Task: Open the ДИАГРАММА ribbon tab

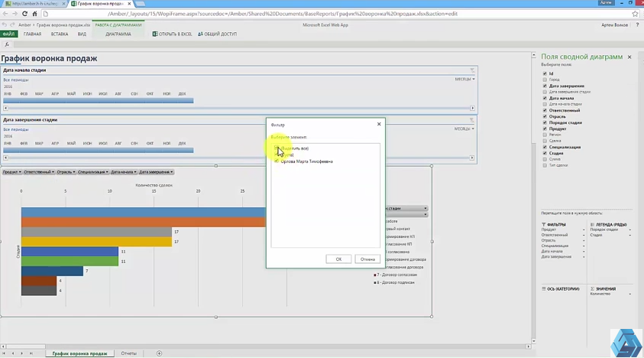Action: pos(118,34)
